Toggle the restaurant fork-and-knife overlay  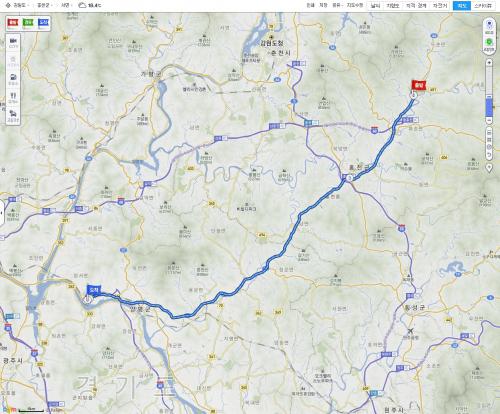click(13, 97)
